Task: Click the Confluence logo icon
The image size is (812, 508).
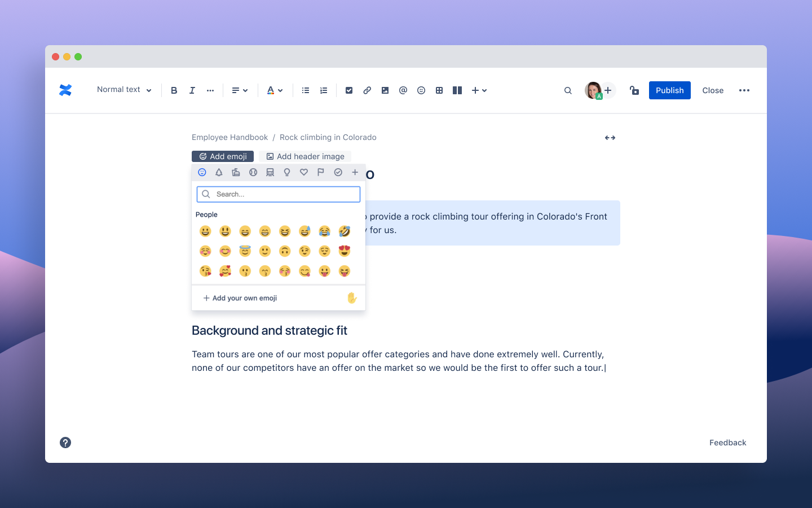Action: pyautogui.click(x=65, y=90)
